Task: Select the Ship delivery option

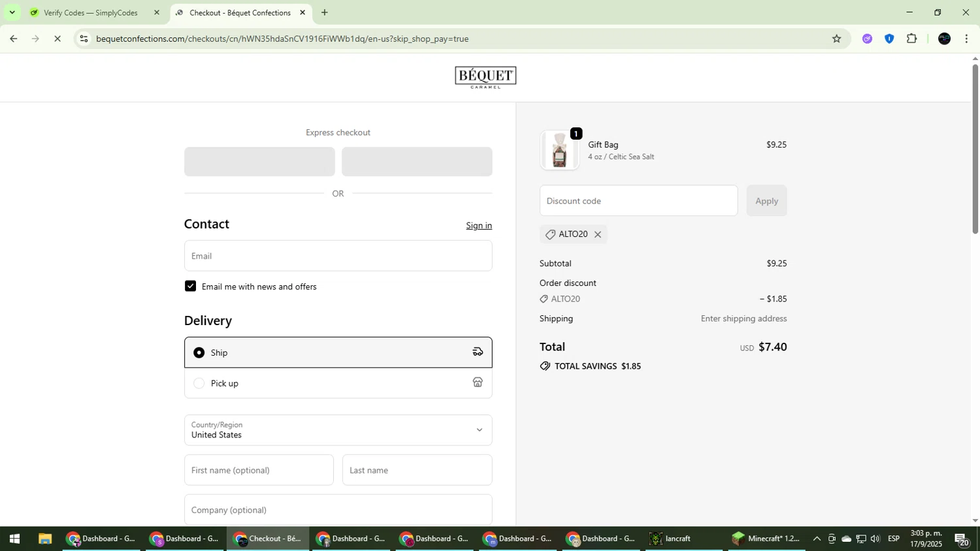Action: (338, 353)
